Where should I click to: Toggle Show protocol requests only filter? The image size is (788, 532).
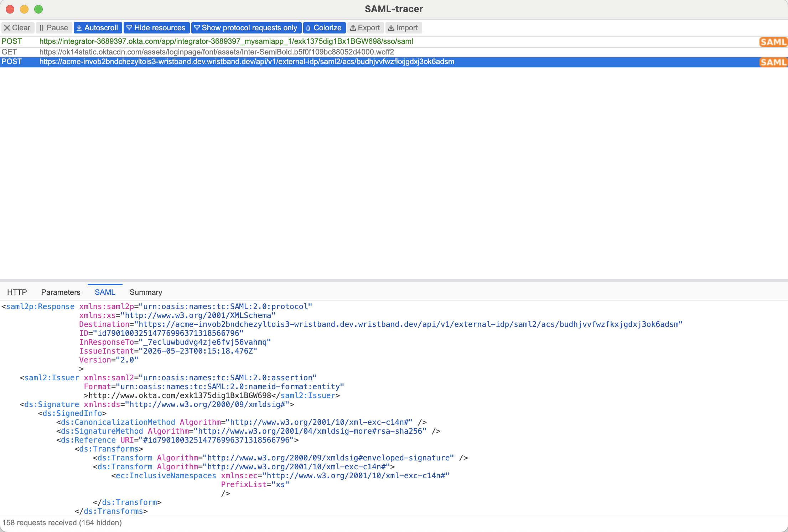pos(246,28)
